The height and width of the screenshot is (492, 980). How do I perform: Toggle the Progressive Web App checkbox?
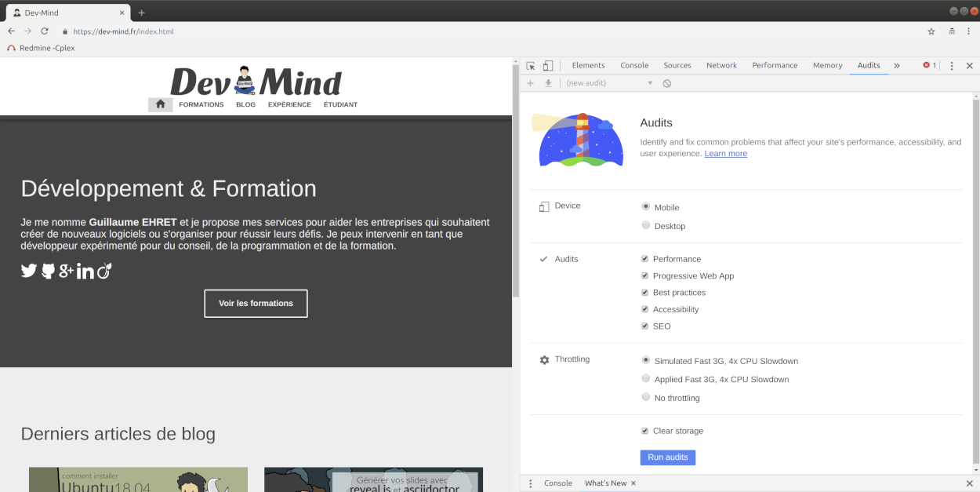point(645,275)
